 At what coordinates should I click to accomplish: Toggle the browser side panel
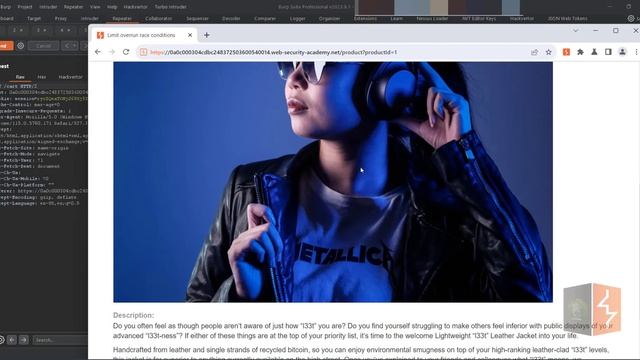click(x=608, y=52)
